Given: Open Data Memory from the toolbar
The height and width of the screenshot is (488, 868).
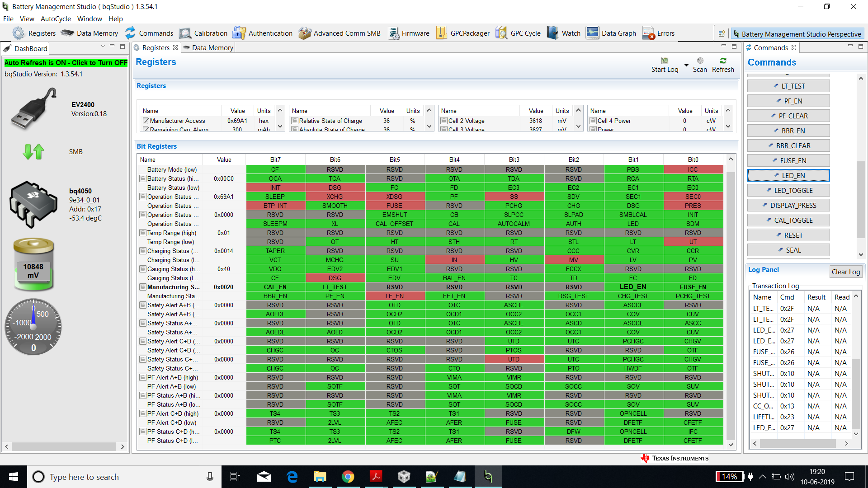Looking at the screenshot, I should point(90,33).
